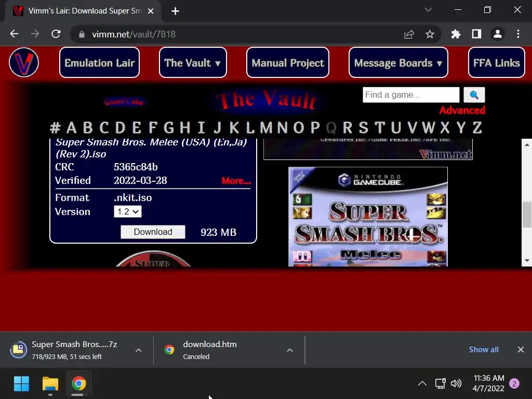Browse games starting with letter S
The image size is (532, 399).
pos(363,128)
